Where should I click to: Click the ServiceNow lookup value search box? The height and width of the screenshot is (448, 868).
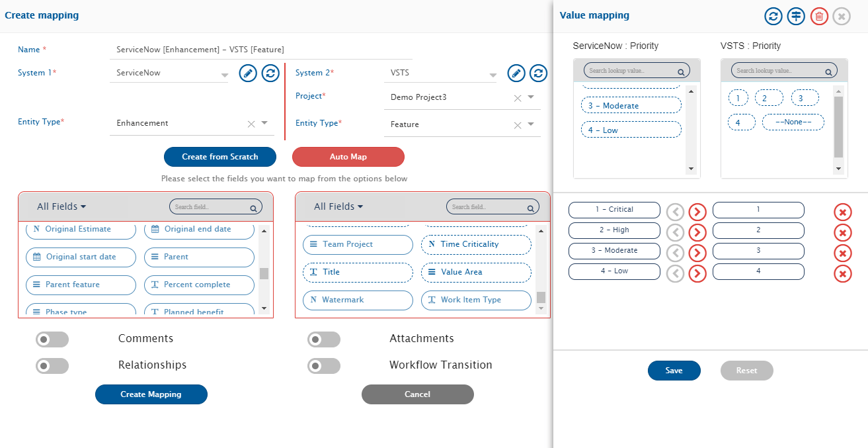tap(631, 71)
